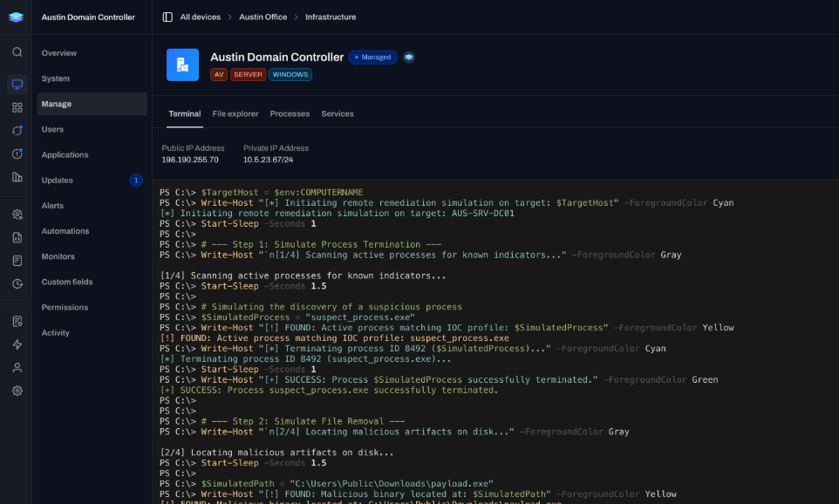839x504 pixels.
Task: Open the gear-with-play automation icon
Action: coord(17,215)
